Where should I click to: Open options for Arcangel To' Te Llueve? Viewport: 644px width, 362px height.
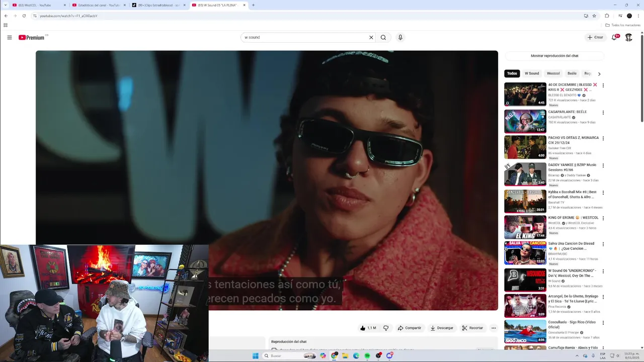tap(603, 297)
